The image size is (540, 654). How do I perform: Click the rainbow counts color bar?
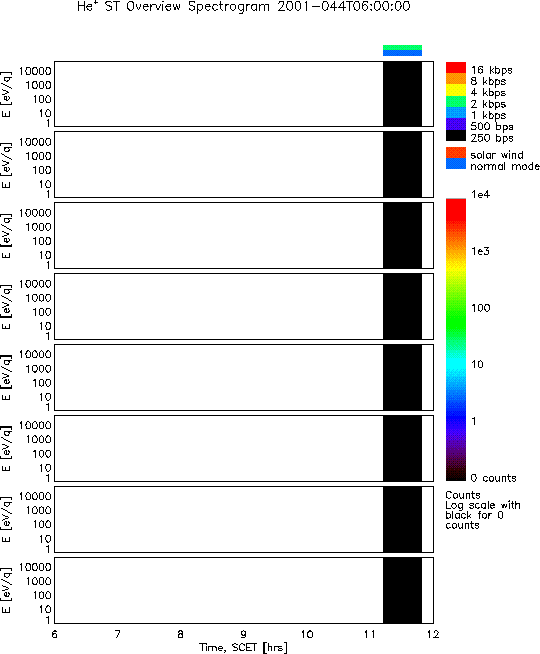(x=456, y=340)
